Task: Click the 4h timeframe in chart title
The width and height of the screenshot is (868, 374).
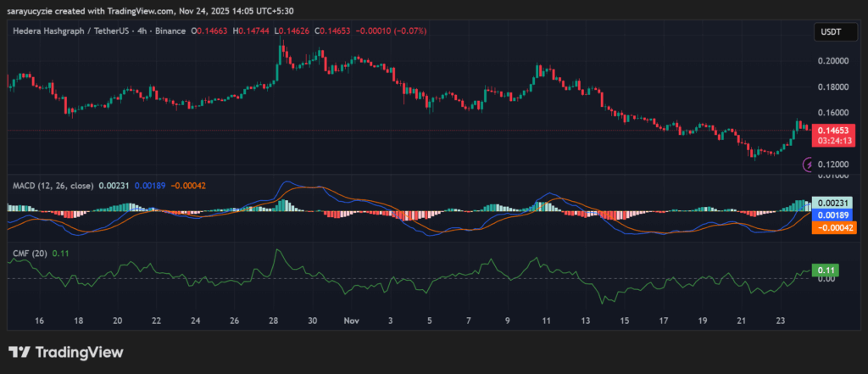Action: 141,31
